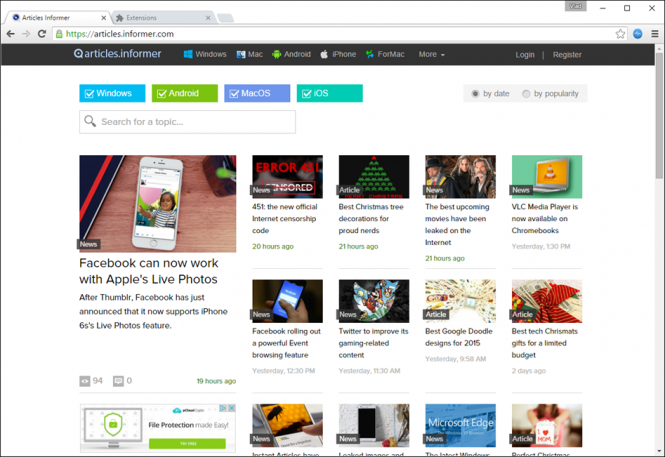Click the Chrome profile name button
665x457 pixels.
pyautogui.click(x=576, y=6)
